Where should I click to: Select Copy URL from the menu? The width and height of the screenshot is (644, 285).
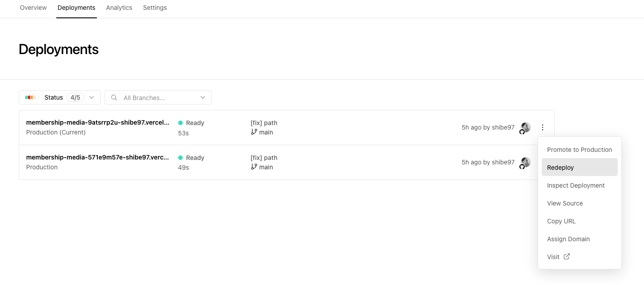tap(561, 221)
